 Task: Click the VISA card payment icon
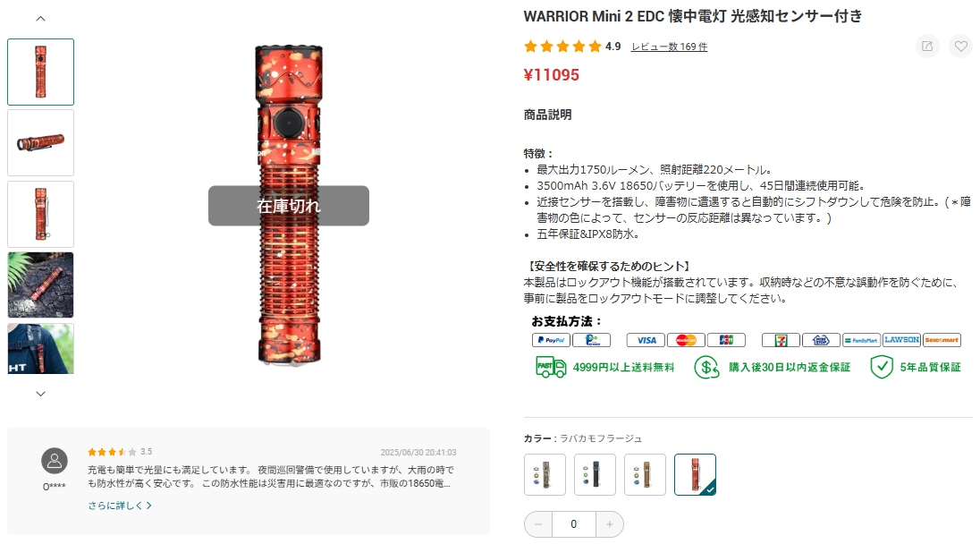[646, 340]
